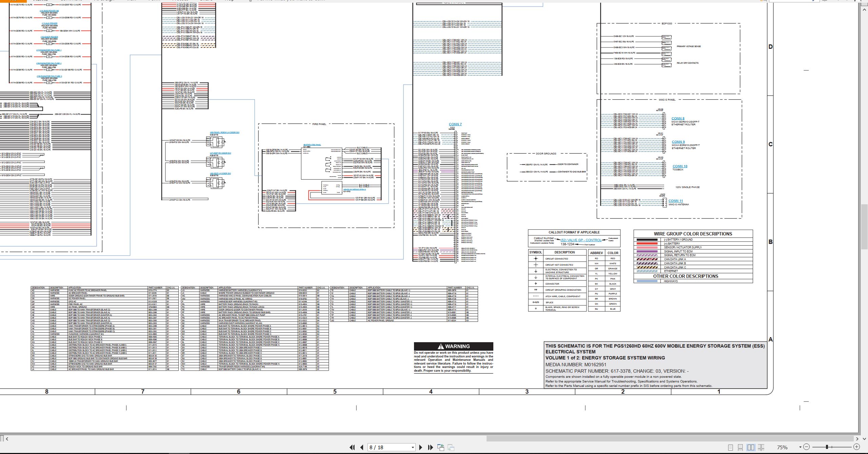Go to the first page
The image size is (868, 454).
click(x=352, y=447)
